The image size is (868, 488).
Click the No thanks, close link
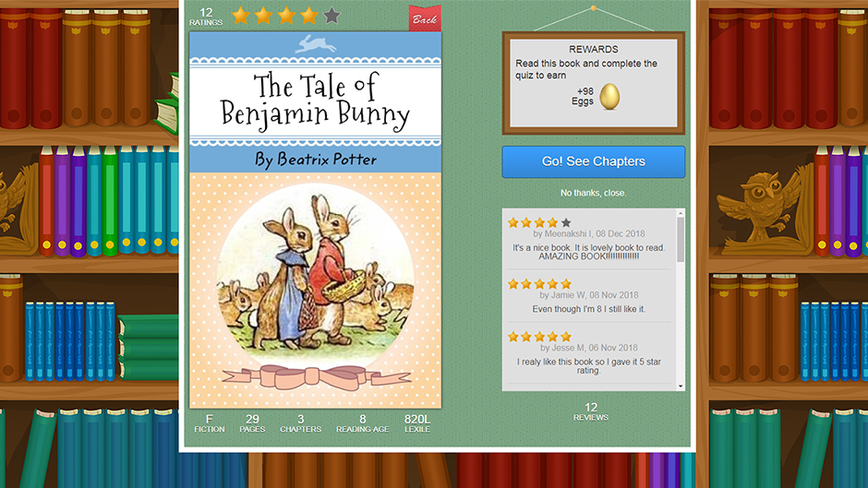593,193
